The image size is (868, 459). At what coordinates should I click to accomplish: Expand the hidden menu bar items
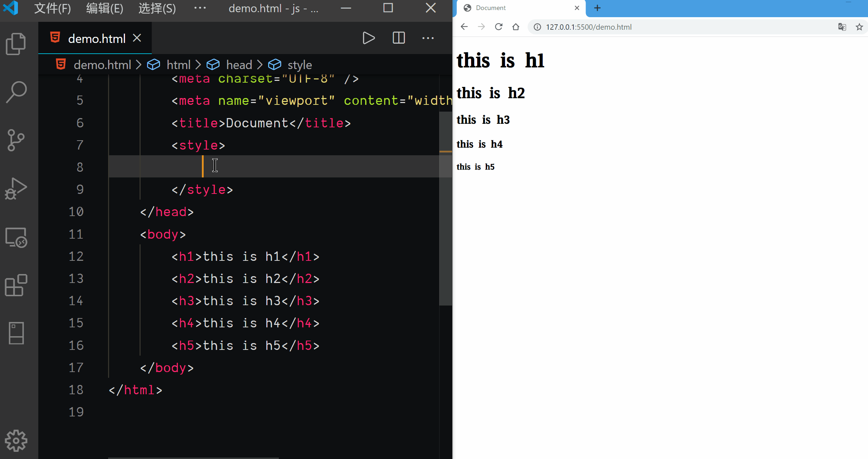coord(200,8)
